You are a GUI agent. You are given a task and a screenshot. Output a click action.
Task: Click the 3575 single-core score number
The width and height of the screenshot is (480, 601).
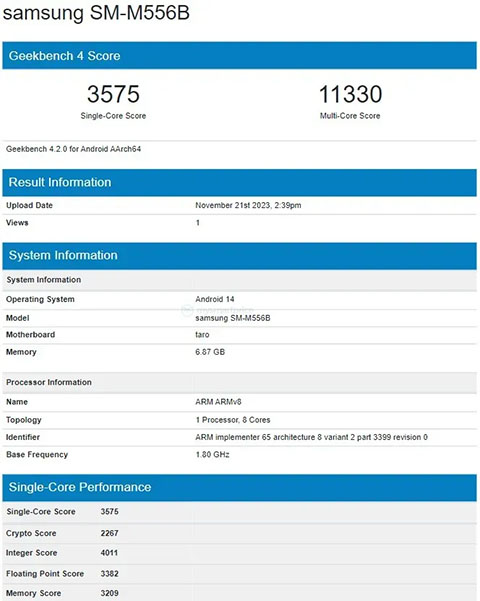coord(113,94)
